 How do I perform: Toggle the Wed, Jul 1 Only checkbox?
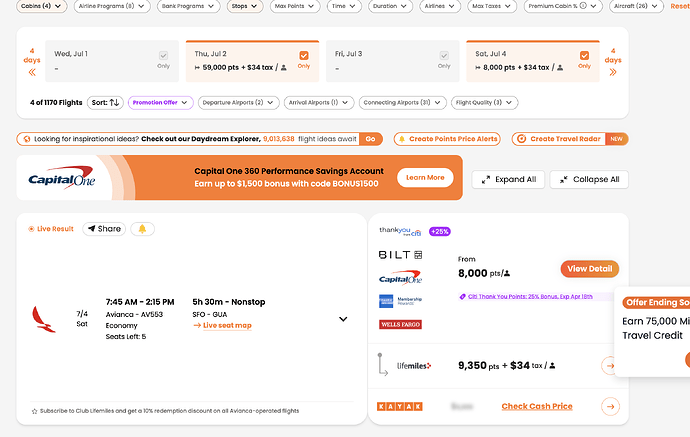point(163,55)
